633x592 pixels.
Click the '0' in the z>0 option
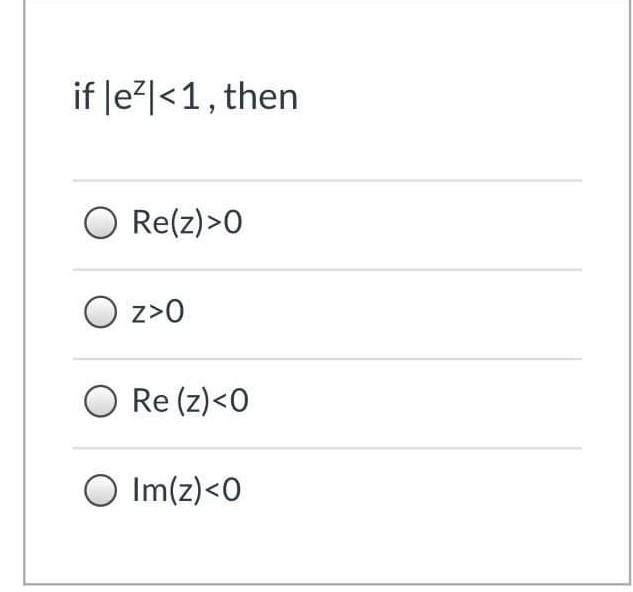click(175, 311)
